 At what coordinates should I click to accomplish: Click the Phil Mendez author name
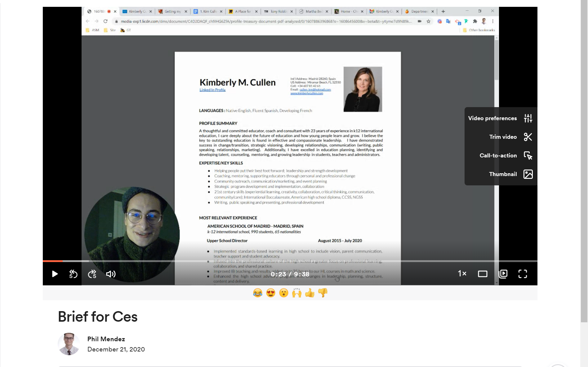106,339
